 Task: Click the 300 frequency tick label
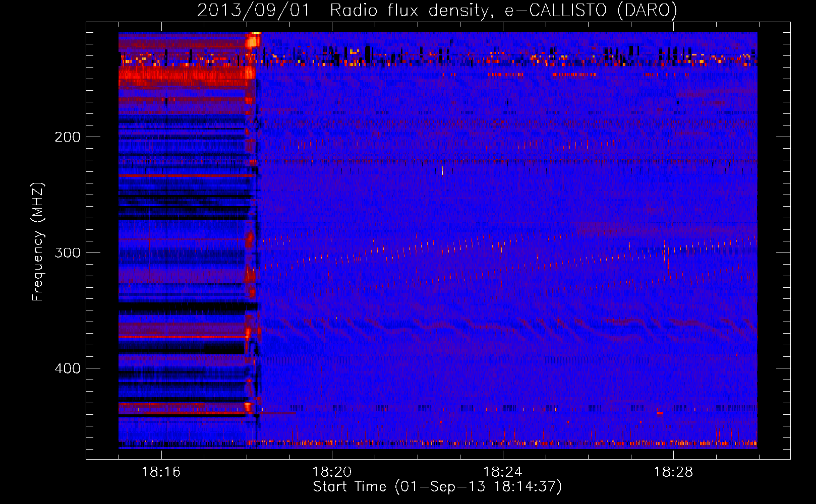[x=68, y=253]
